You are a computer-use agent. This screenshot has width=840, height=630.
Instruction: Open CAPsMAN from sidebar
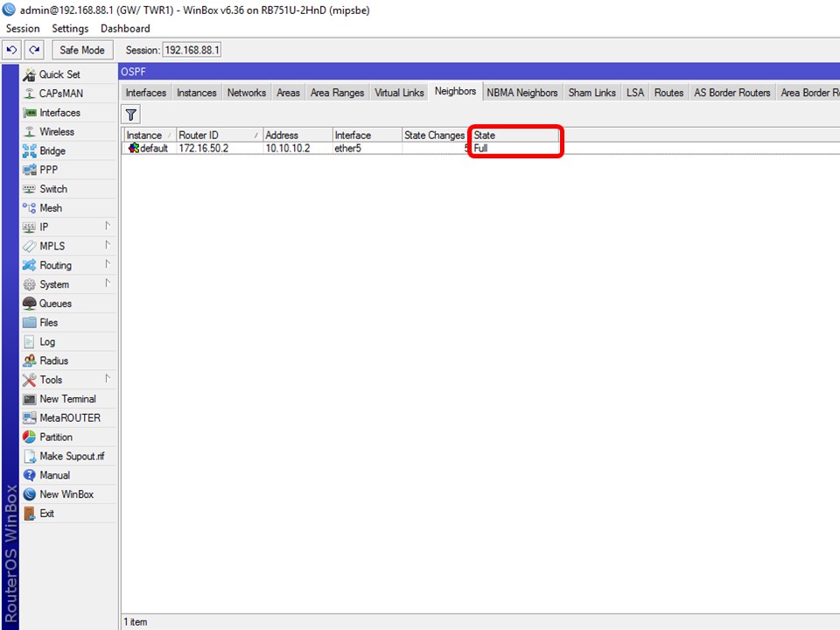click(x=68, y=94)
